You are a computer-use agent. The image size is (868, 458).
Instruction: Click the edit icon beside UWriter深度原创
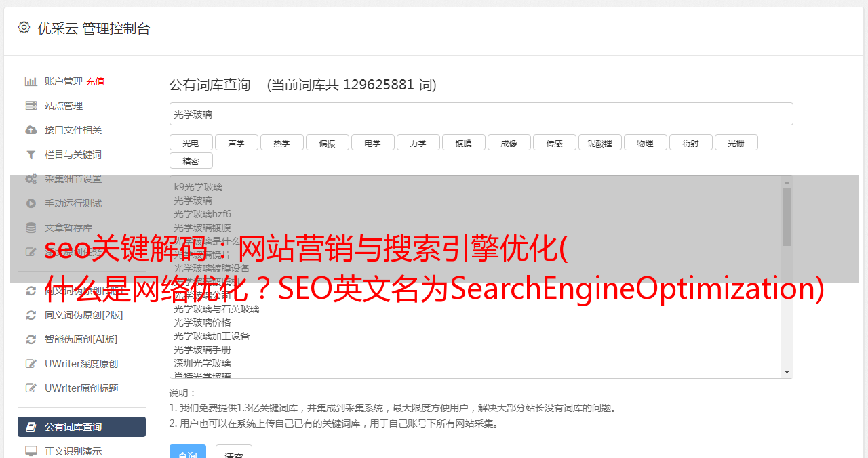31,364
